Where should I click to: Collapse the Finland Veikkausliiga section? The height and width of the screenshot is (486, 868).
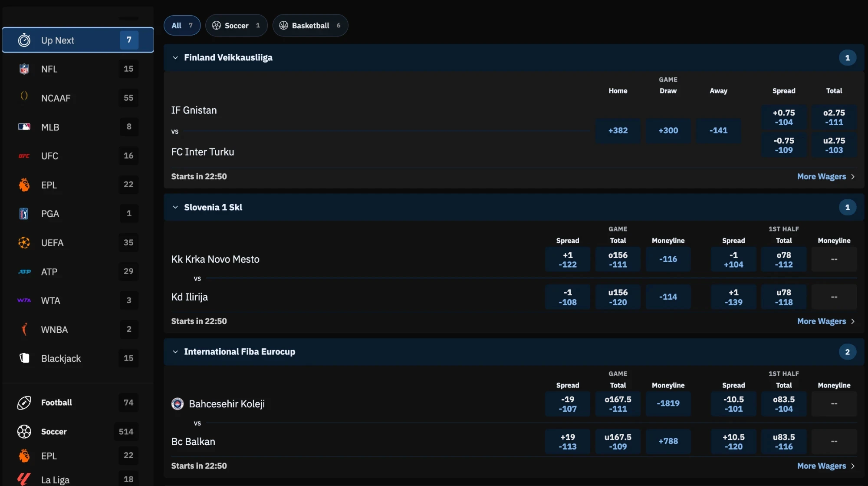[175, 58]
